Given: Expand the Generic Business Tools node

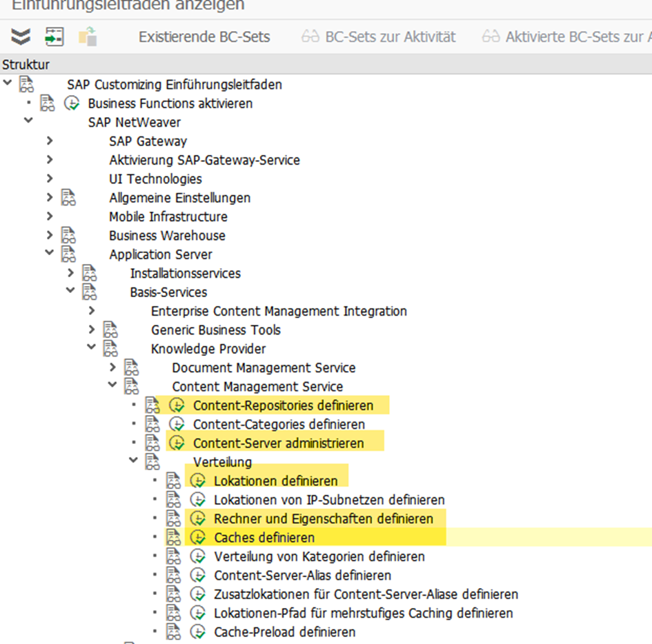Looking at the screenshot, I should [92, 329].
